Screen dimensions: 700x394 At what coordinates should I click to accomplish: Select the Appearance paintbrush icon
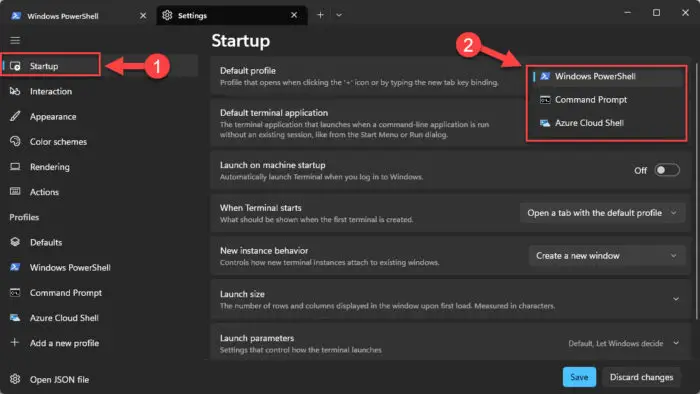point(15,116)
